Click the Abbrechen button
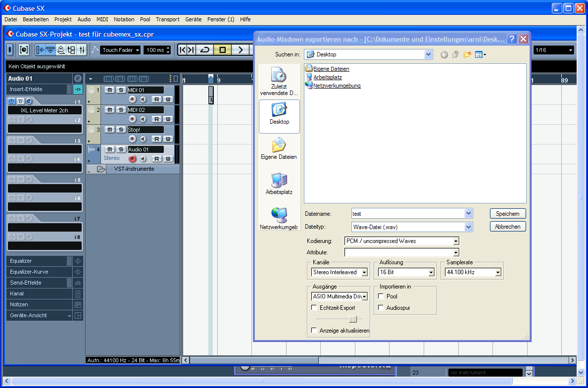Screen dimensions: 588x388 [508, 227]
